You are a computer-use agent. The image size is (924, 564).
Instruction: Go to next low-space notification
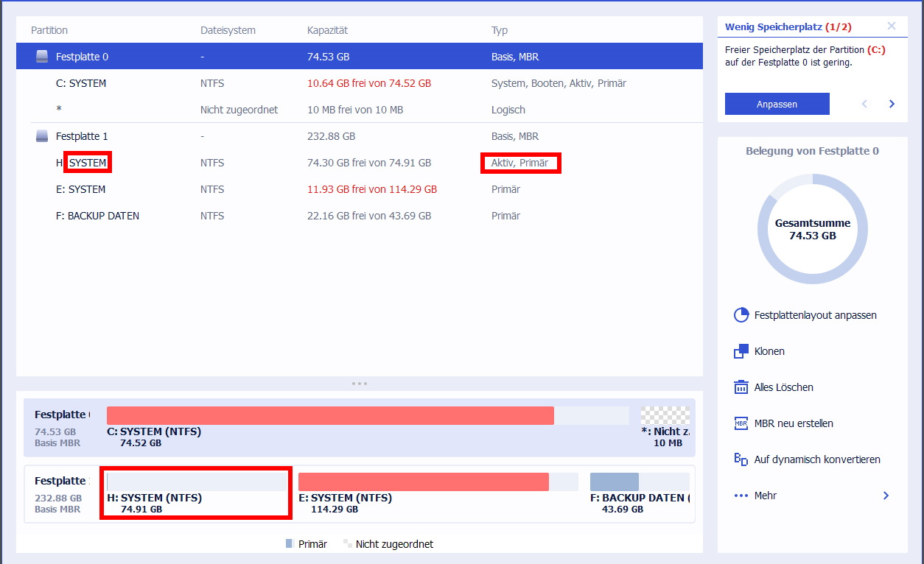(892, 104)
